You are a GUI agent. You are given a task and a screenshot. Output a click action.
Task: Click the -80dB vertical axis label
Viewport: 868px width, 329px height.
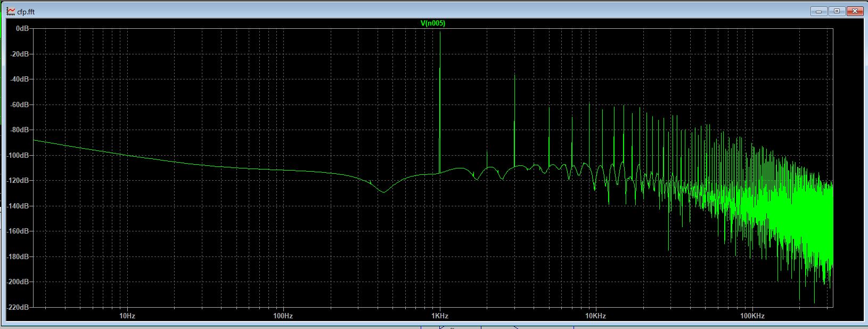(x=20, y=130)
